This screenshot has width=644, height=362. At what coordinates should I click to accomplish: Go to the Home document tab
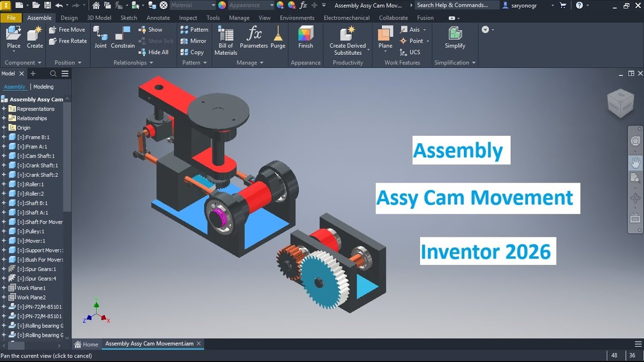click(86, 344)
